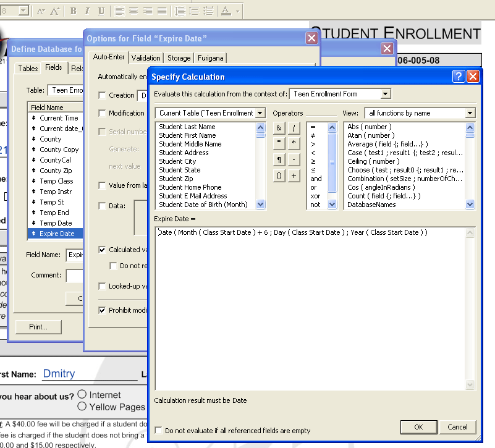The width and height of the screenshot is (495, 448).
Task: Click the multiplication asterisk operator button
Action: pyautogui.click(x=294, y=144)
